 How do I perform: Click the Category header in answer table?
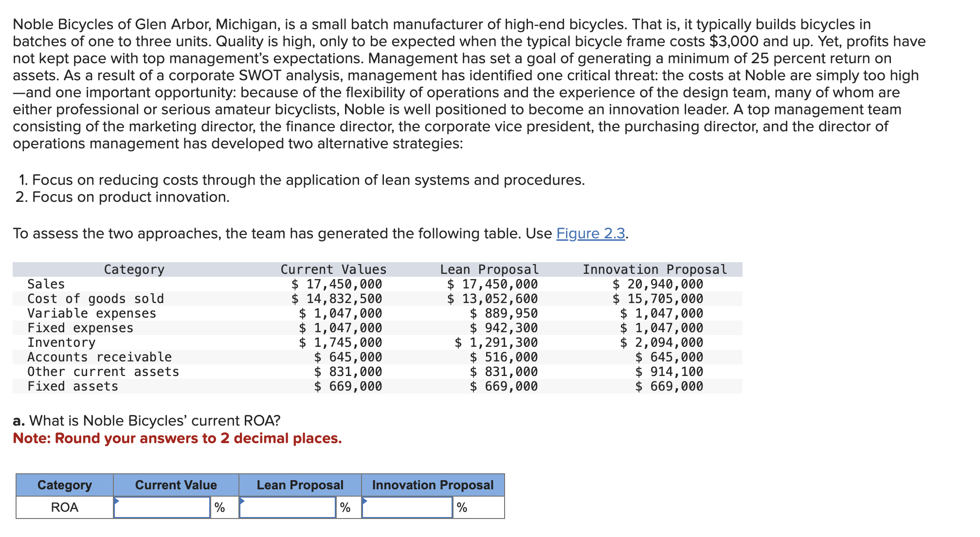point(65,485)
